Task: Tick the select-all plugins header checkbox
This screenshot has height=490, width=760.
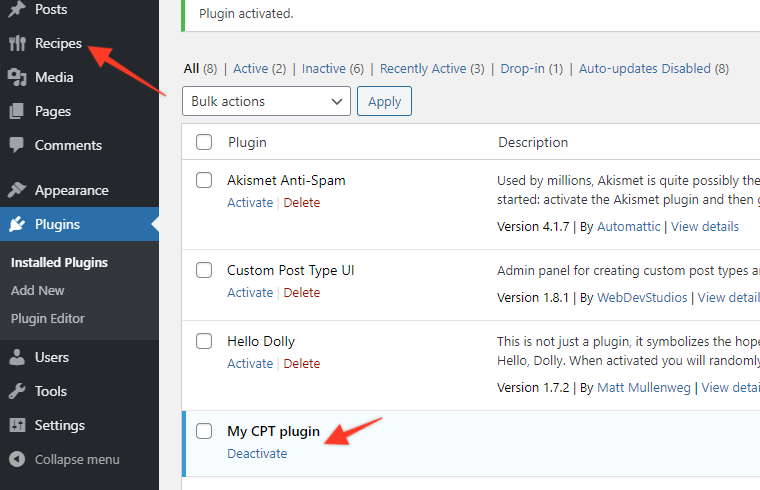Action: coord(204,142)
